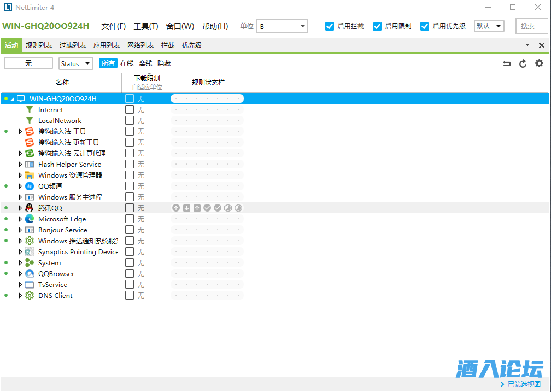Click the QQBrowser icon
Viewport: 551px width, 392px height.
(x=30, y=273)
